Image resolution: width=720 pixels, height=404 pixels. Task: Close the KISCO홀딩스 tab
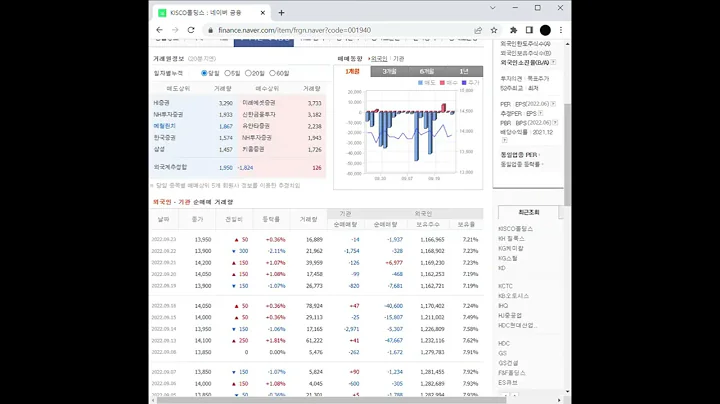coord(263,13)
